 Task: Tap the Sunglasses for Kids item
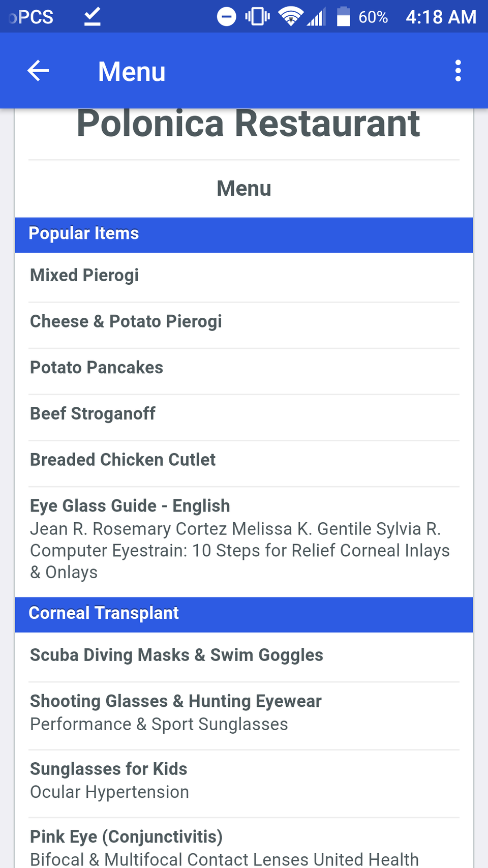coord(109,769)
